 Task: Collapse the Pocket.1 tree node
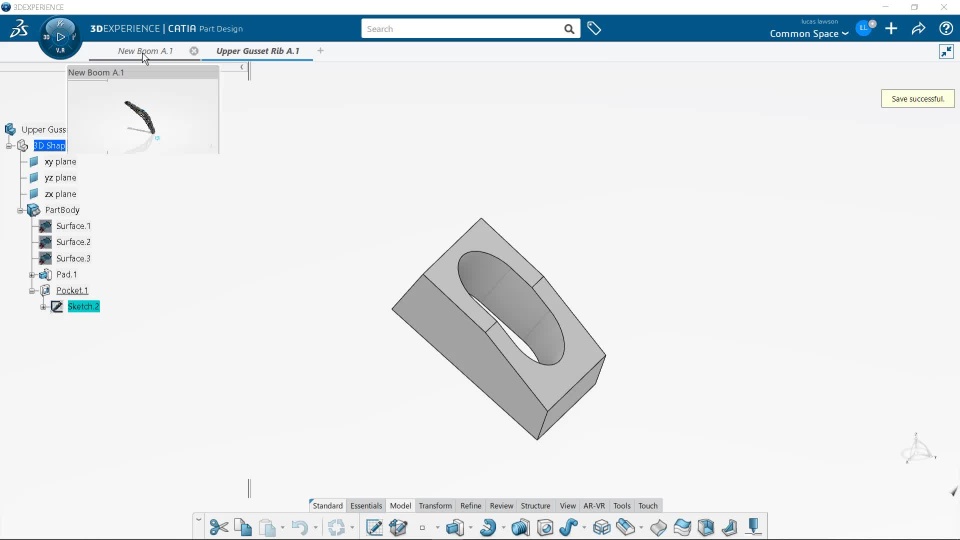tap(32, 291)
